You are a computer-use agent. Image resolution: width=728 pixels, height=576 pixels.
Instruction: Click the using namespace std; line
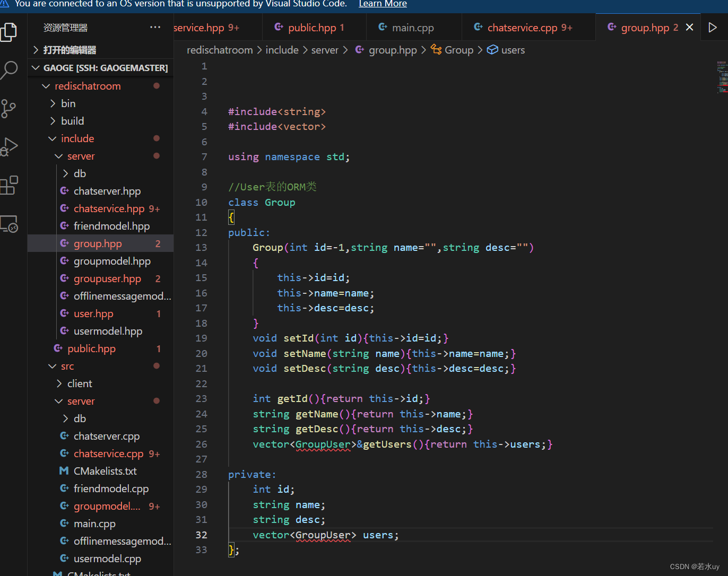[289, 156]
